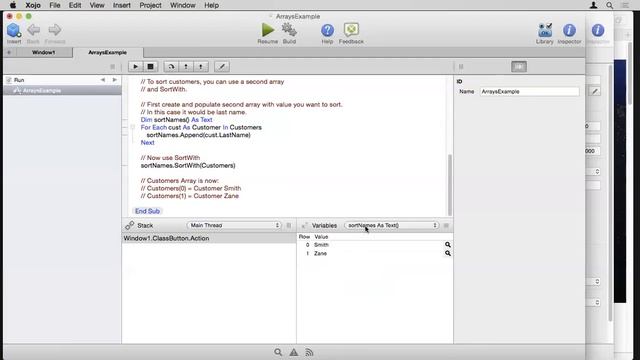Open the File menu
Viewport: 640px width, 360px height.
[x=55, y=5]
